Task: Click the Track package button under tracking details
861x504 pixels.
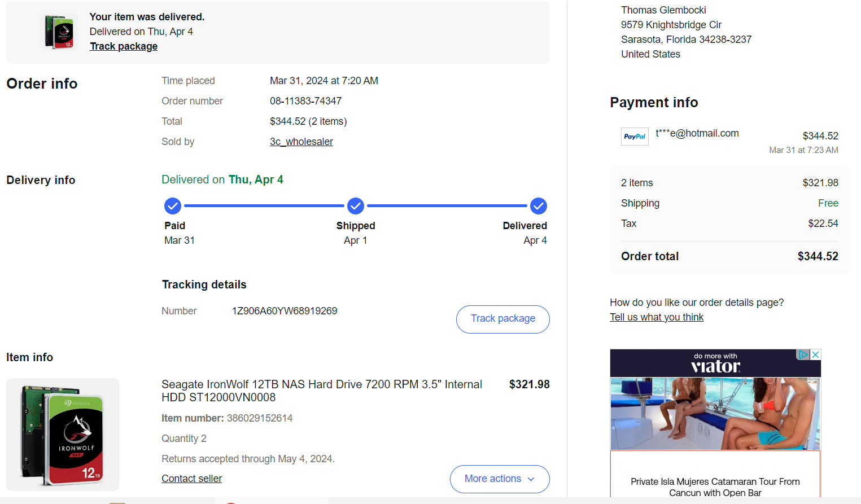Action: point(503,319)
